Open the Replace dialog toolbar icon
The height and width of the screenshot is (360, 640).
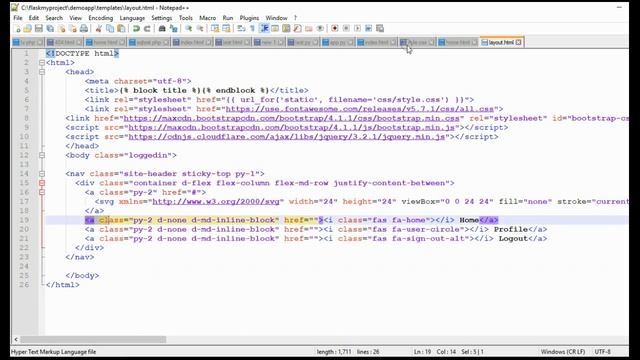(173, 29)
